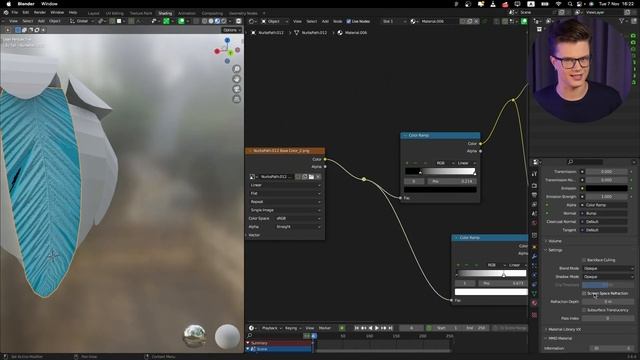Jump to the timeline end frame
Viewport: 640px width, 360px height.
pyautogui.click(x=390, y=328)
